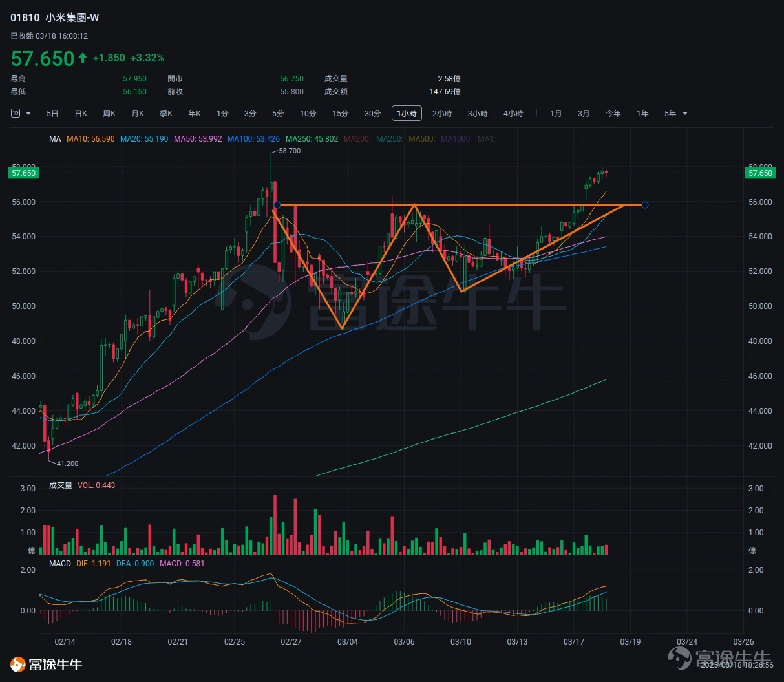
Task: Click the 最低 value 56.150
Action: (x=134, y=92)
